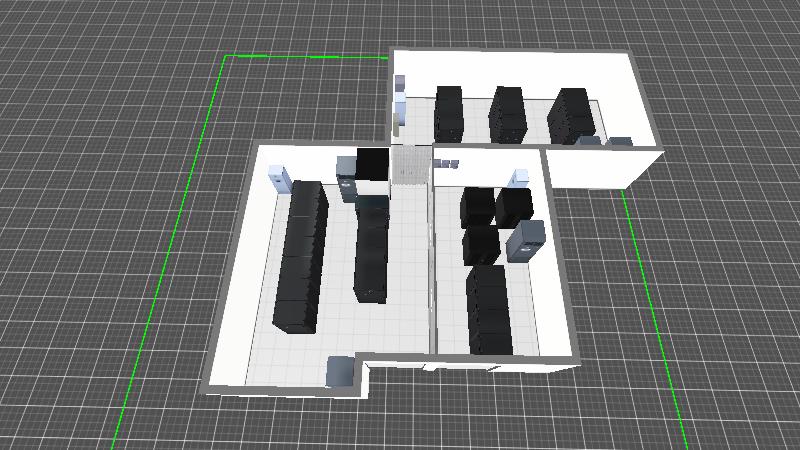Screen dimensions: 800x450
Task: Select the large black cube near the doorway
Action: [372, 164]
